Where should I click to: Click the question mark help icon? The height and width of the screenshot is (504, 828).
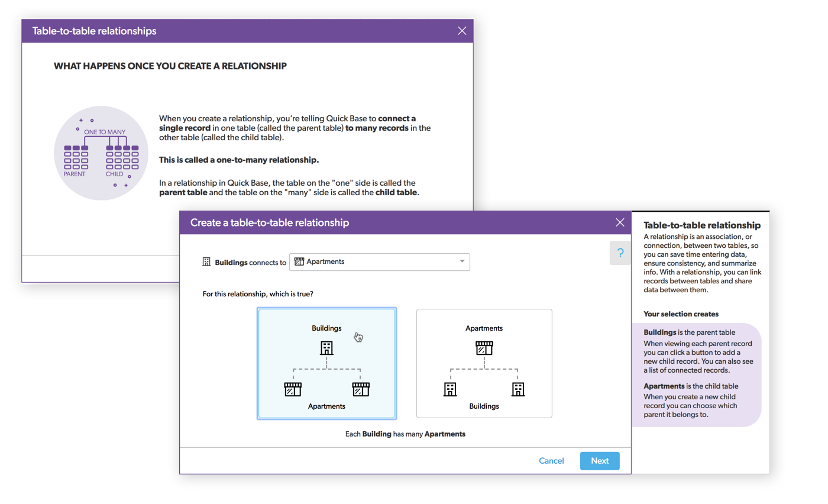pos(620,253)
